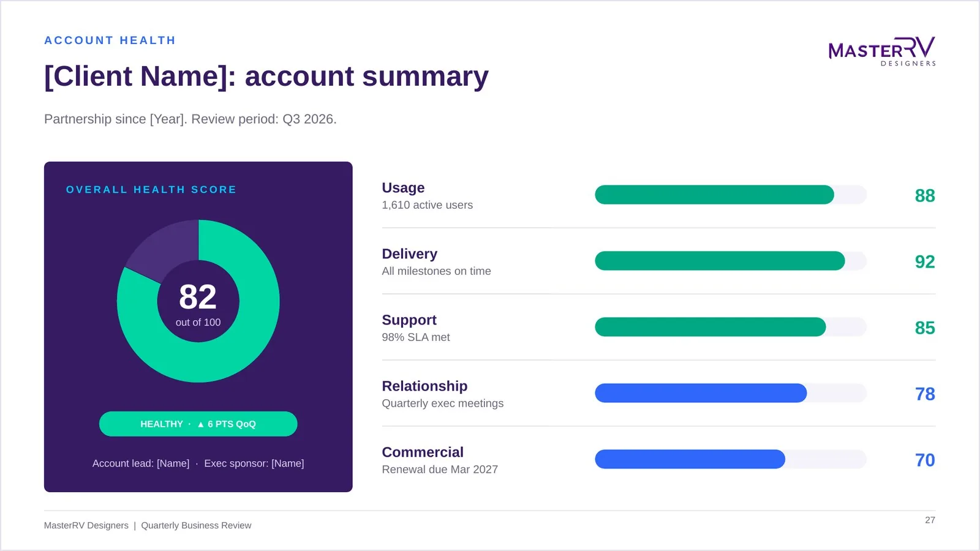Click the OVERALL HEALTH SCORE heading

pos(151,190)
